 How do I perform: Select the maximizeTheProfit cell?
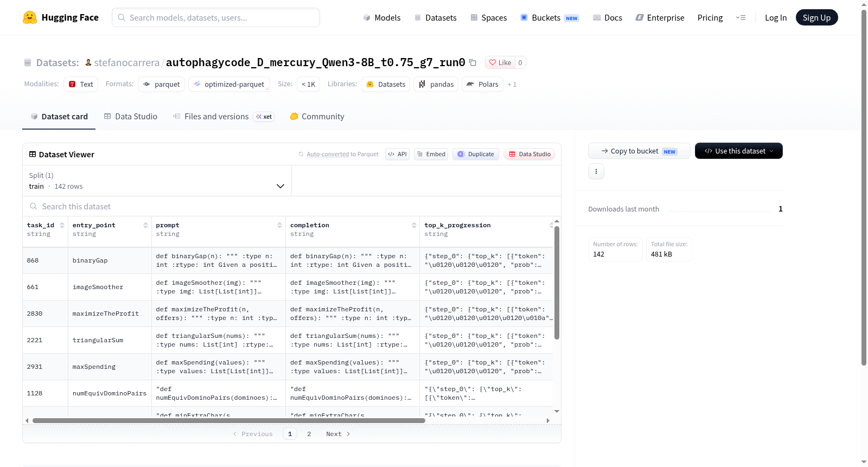[x=110, y=314]
